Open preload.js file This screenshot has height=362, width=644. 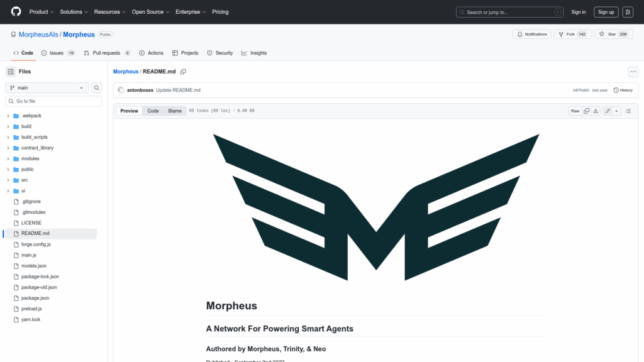[31, 309]
